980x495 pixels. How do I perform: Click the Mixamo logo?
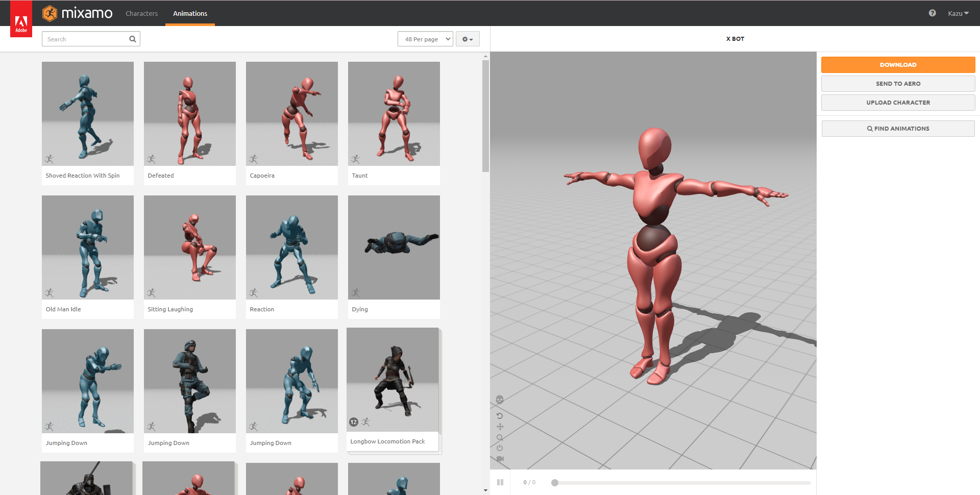pyautogui.click(x=77, y=13)
